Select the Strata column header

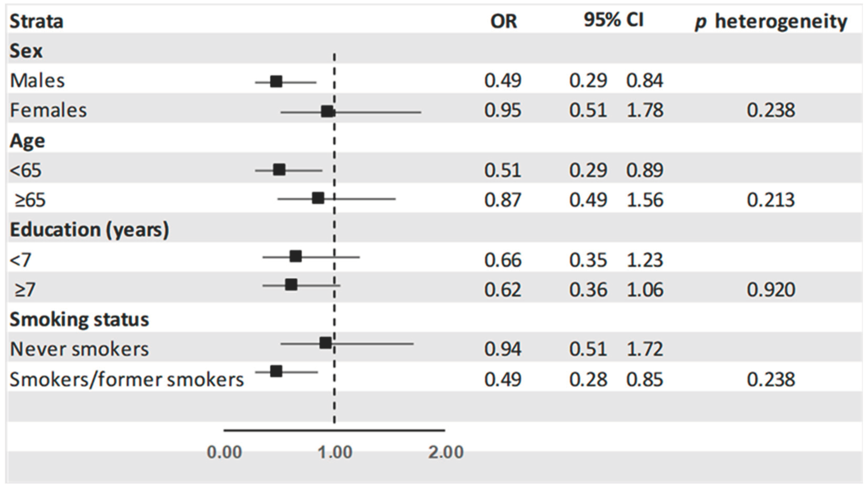[x=36, y=22]
